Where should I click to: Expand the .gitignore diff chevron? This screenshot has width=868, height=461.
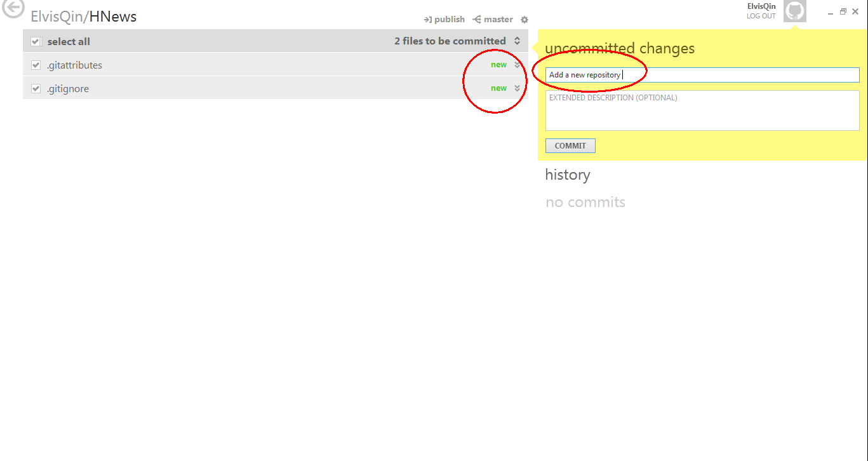517,88
